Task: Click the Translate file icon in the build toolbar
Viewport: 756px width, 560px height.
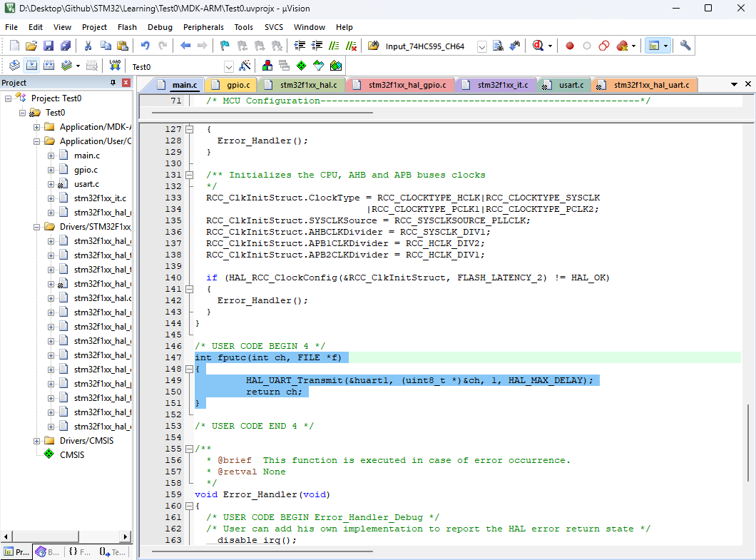Action: [x=14, y=66]
